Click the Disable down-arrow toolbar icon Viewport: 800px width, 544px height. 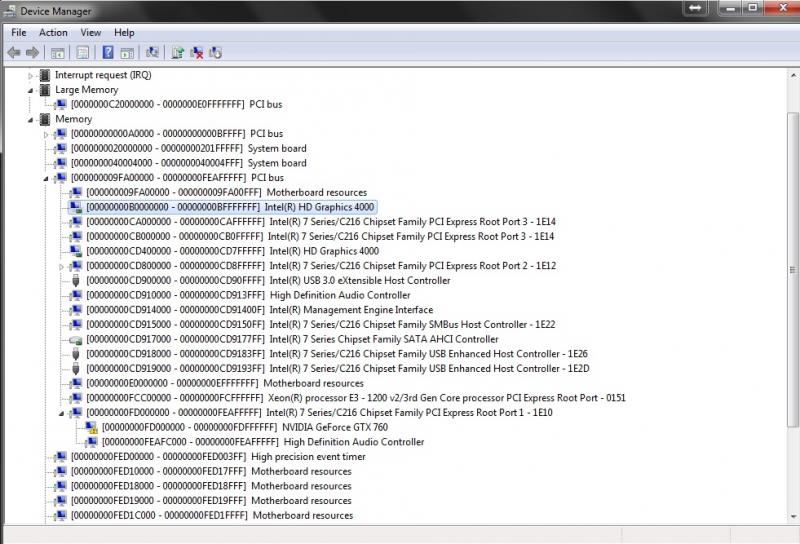tap(215, 53)
